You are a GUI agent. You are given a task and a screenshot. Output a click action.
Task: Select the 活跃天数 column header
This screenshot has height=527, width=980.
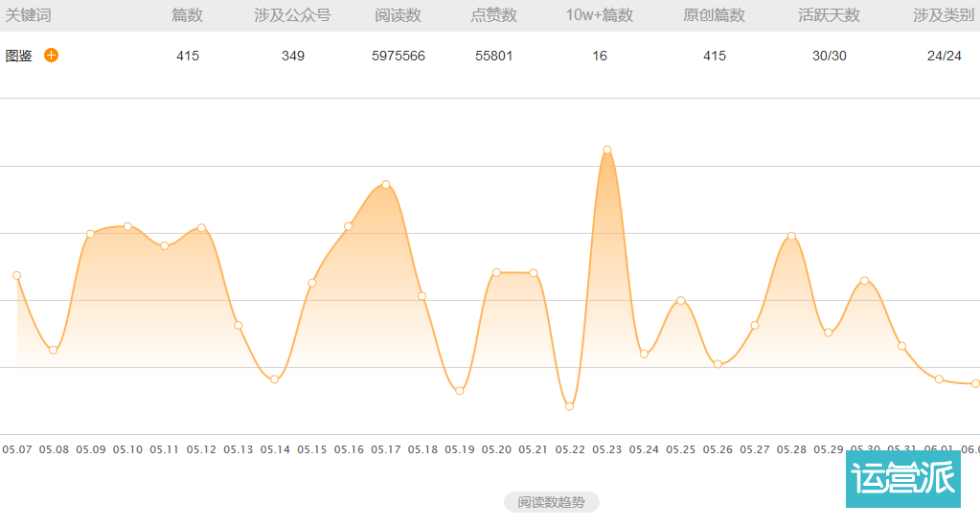[829, 15]
